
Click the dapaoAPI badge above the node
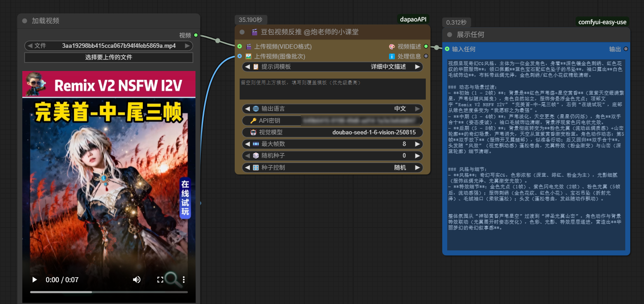[x=413, y=20]
